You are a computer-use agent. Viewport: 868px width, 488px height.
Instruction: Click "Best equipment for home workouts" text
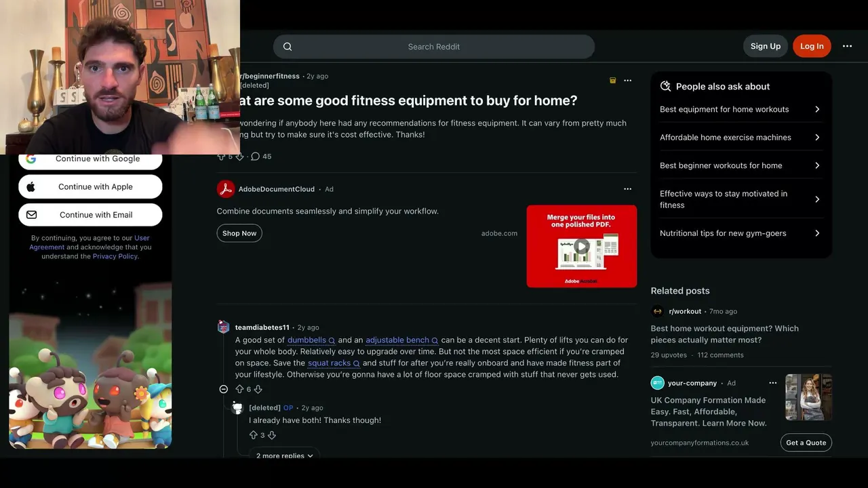(724, 109)
